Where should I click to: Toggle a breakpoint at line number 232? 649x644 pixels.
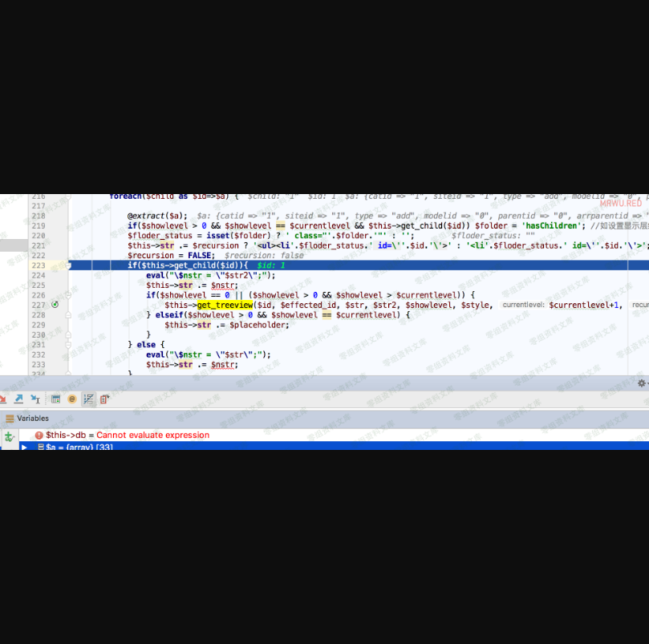39,354
